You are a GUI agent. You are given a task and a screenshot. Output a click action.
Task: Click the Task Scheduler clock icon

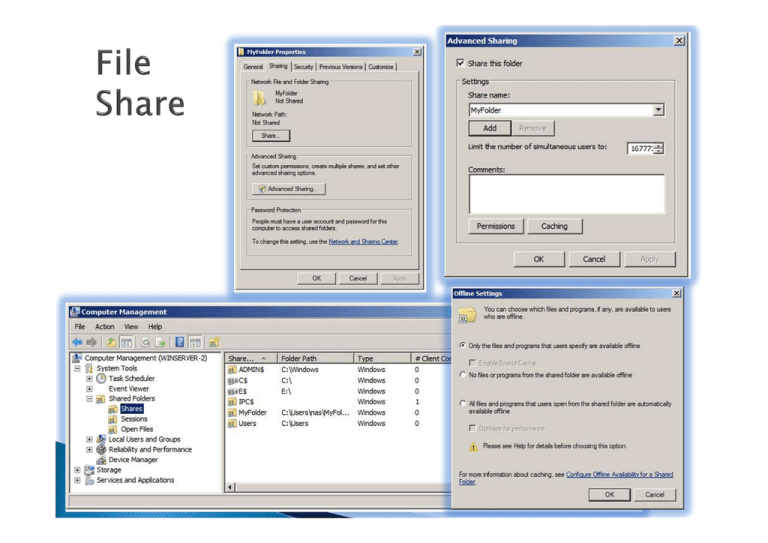102,379
